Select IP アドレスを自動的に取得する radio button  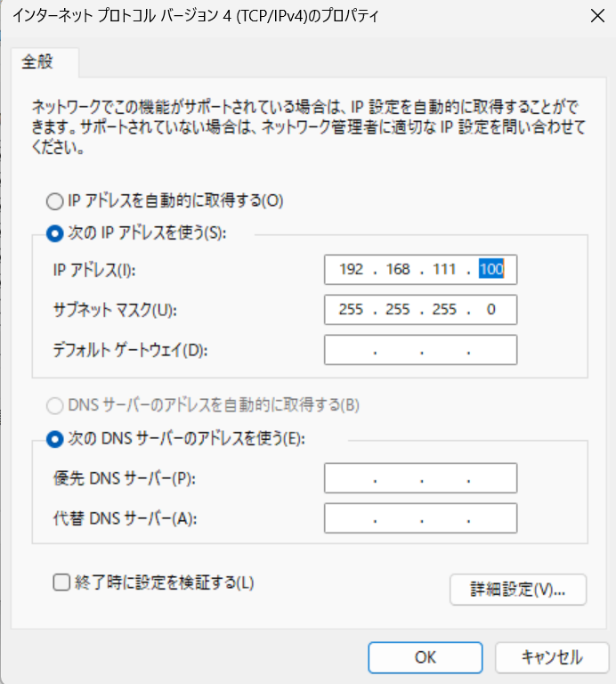coord(55,201)
